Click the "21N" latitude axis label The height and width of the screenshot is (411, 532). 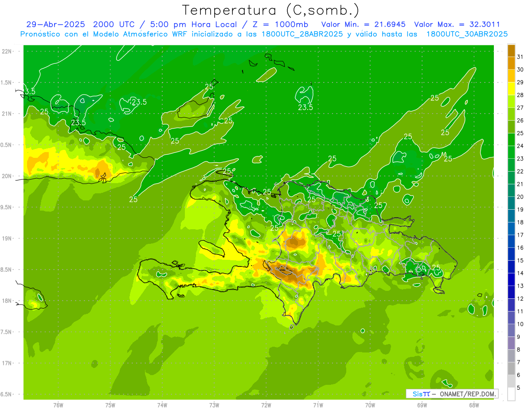(x=7, y=114)
